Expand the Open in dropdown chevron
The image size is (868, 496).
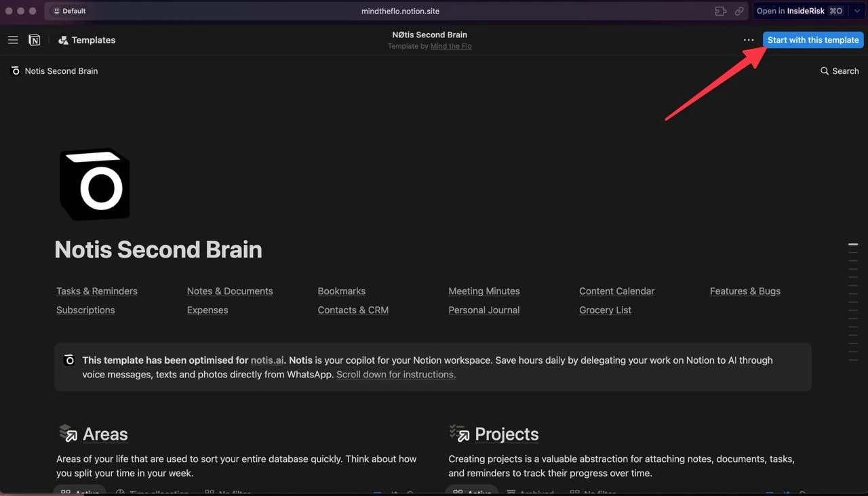click(857, 11)
